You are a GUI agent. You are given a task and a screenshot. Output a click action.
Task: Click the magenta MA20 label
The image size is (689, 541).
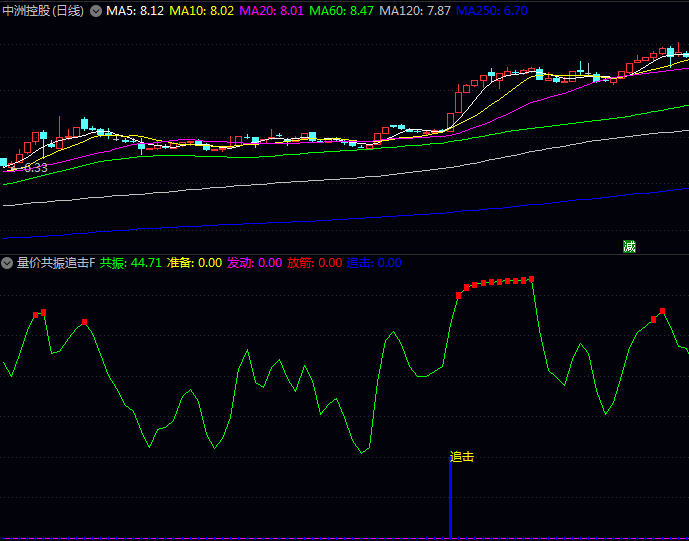pos(271,11)
